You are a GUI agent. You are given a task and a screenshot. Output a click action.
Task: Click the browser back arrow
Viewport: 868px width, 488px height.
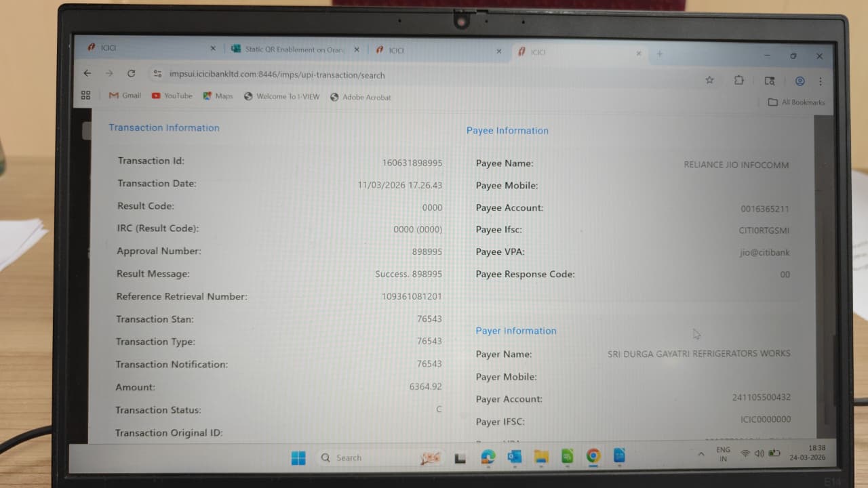87,73
